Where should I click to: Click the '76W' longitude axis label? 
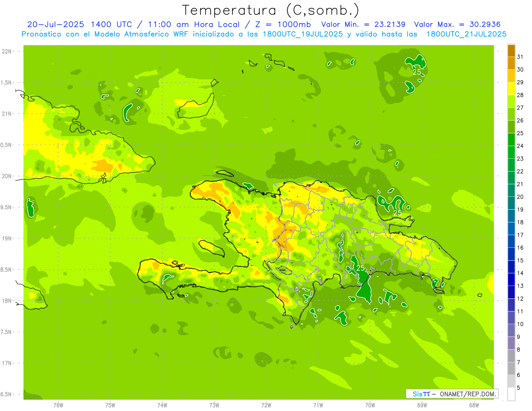58,405
